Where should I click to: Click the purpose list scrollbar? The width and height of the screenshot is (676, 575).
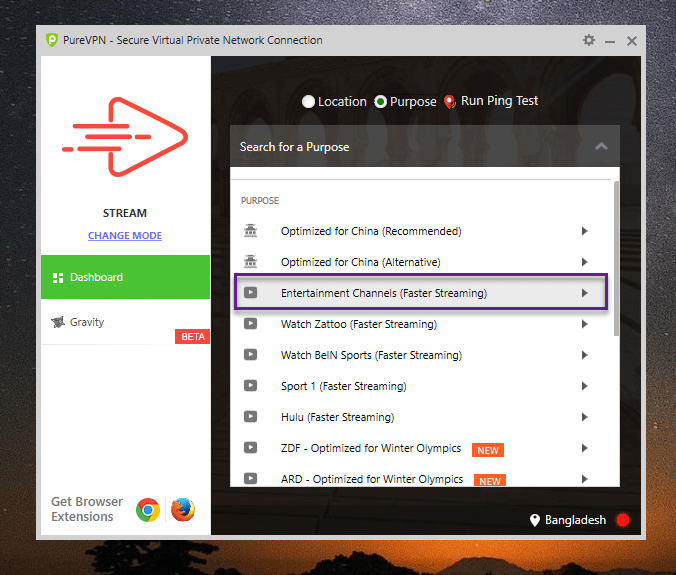pos(617,259)
